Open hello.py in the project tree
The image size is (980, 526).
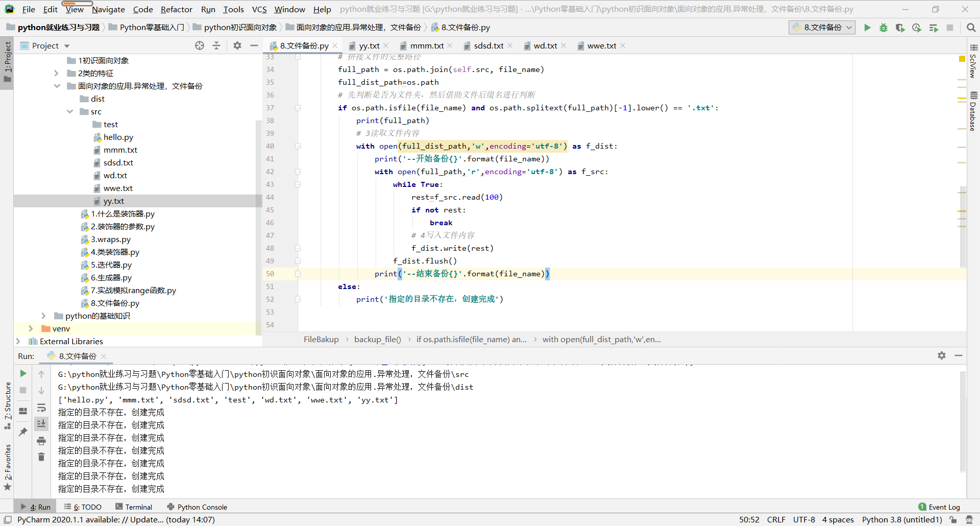coord(118,137)
